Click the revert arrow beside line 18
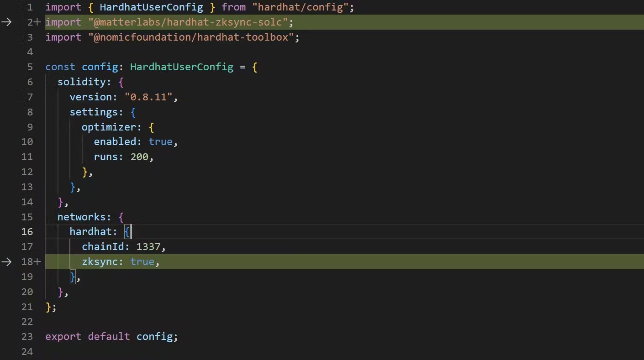The height and width of the screenshot is (360, 644). [7, 262]
